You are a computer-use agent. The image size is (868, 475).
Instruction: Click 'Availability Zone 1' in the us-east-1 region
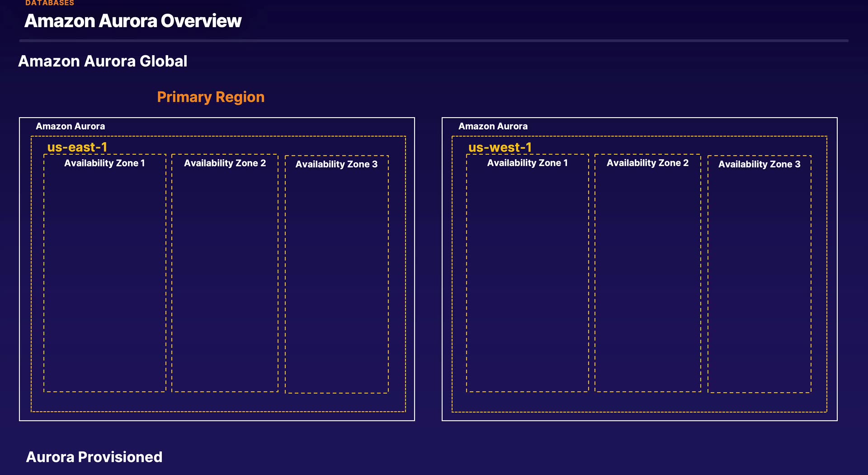(104, 163)
